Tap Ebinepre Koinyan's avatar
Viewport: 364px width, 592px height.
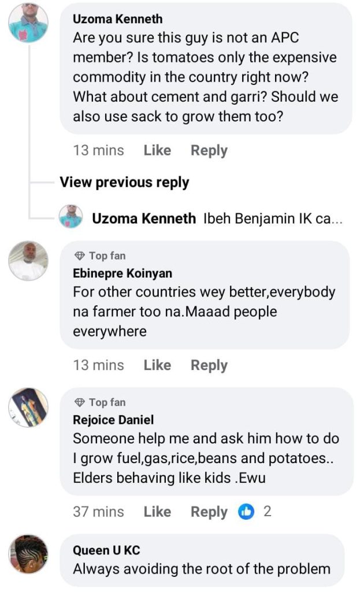(28, 261)
